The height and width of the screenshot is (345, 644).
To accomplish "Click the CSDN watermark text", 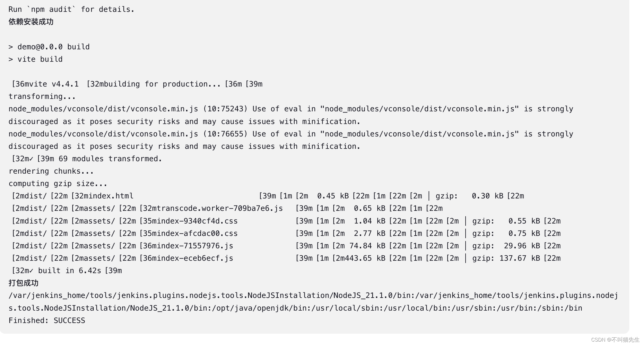I will point(615,340).
